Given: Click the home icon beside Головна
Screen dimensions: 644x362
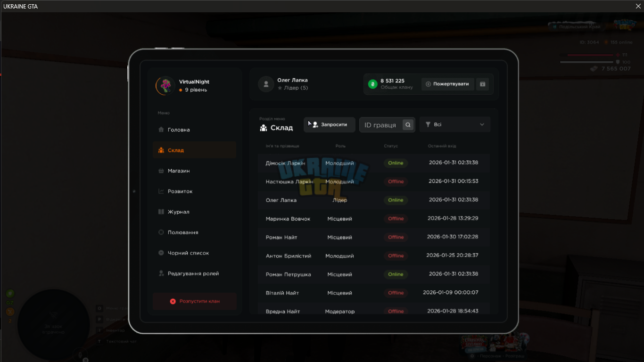Looking at the screenshot, I should (x=161, y=130).
